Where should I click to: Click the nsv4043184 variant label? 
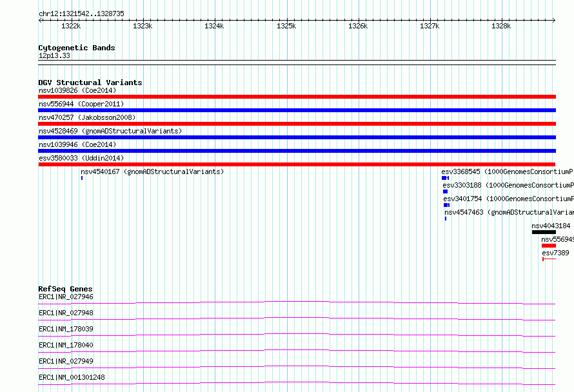click(551, 226)
